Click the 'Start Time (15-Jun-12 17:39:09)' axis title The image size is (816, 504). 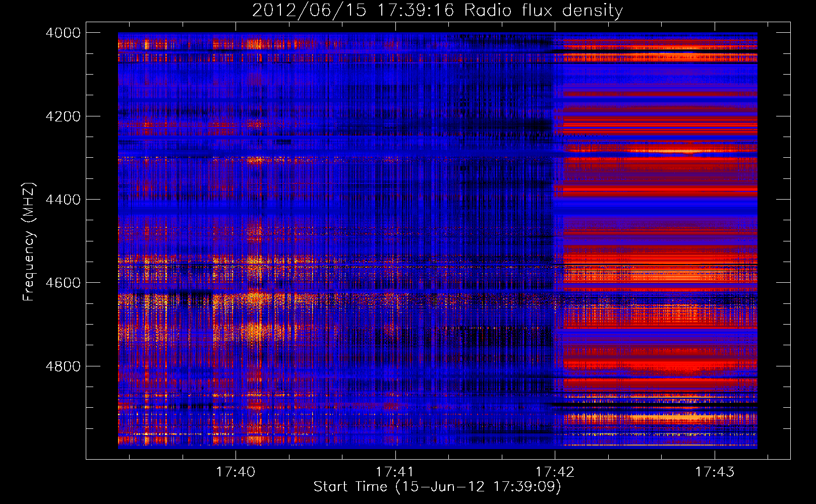[x=437, y=487]
